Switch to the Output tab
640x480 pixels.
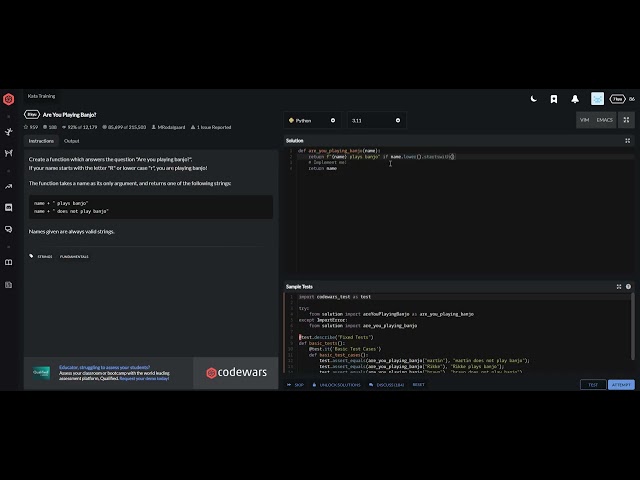tap(71, 141)
